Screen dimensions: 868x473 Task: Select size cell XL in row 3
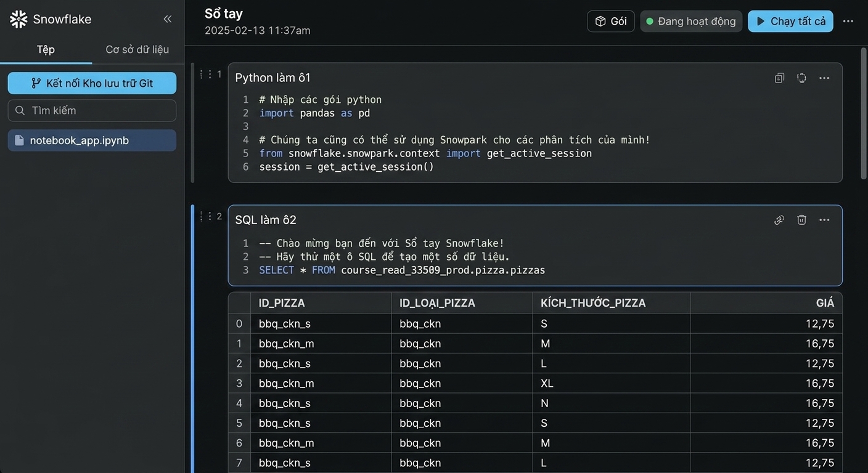(611, 383)
